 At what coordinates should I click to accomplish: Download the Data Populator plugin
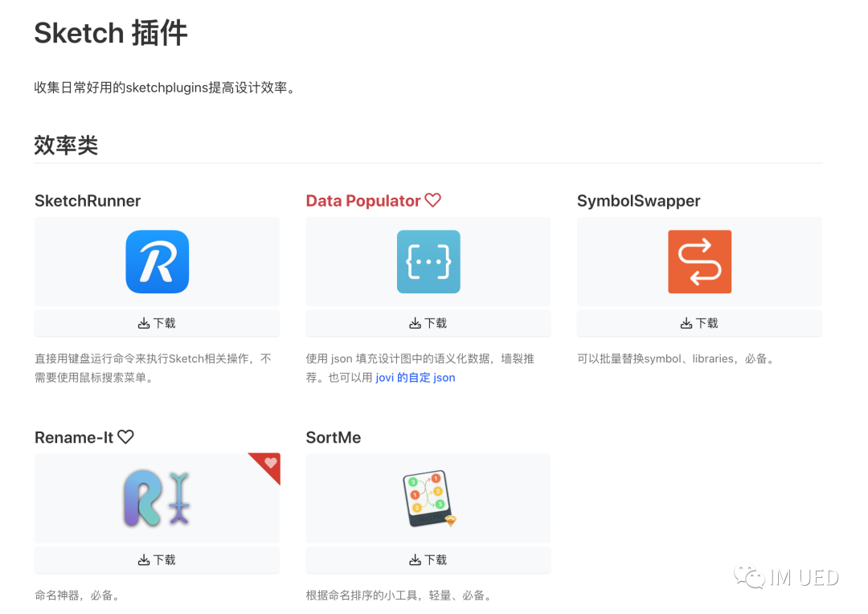428,323
